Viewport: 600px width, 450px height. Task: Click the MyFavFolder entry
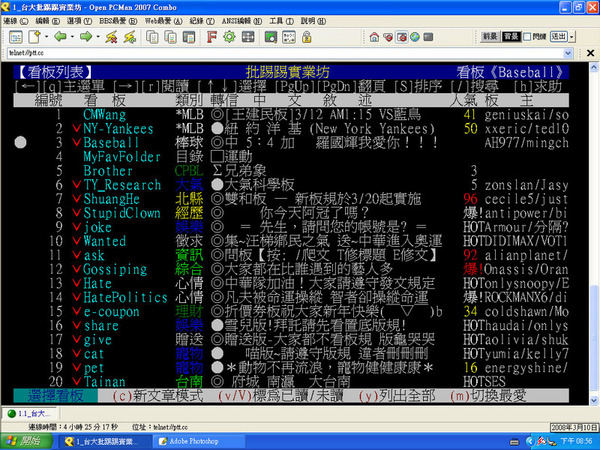122,157
